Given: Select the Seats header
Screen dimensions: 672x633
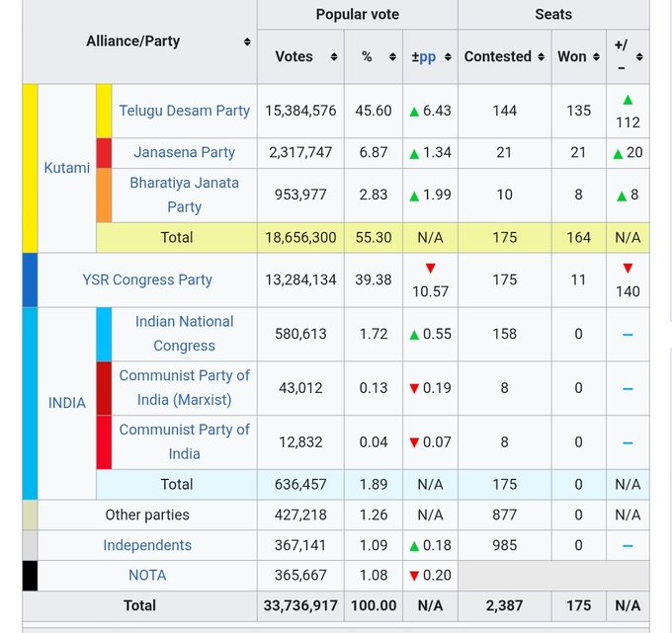Looking at the screenshot, I should point(553,14).
